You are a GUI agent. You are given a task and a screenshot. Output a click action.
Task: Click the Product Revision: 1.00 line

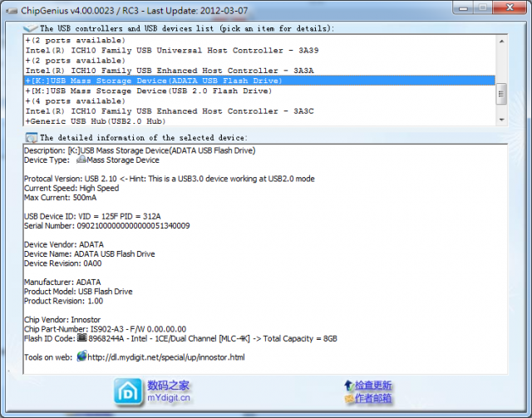coord(63,301)
